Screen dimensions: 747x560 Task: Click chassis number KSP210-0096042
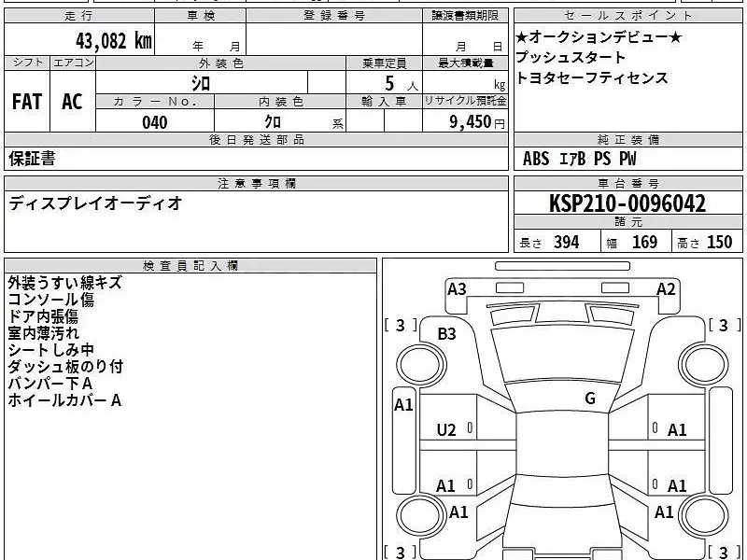(x=627, y=203)
